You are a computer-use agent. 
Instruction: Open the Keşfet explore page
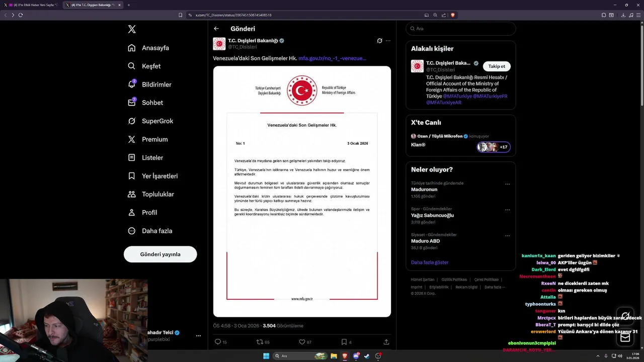(144, 66)
